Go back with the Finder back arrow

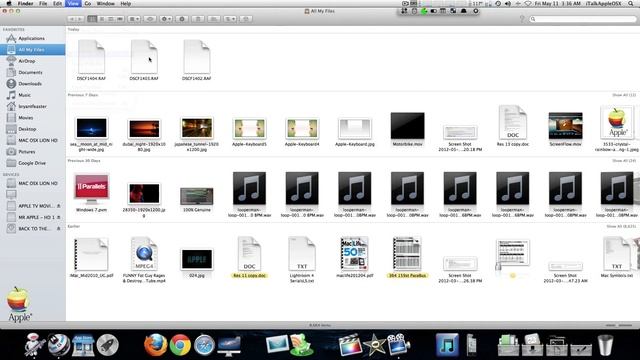72,19
